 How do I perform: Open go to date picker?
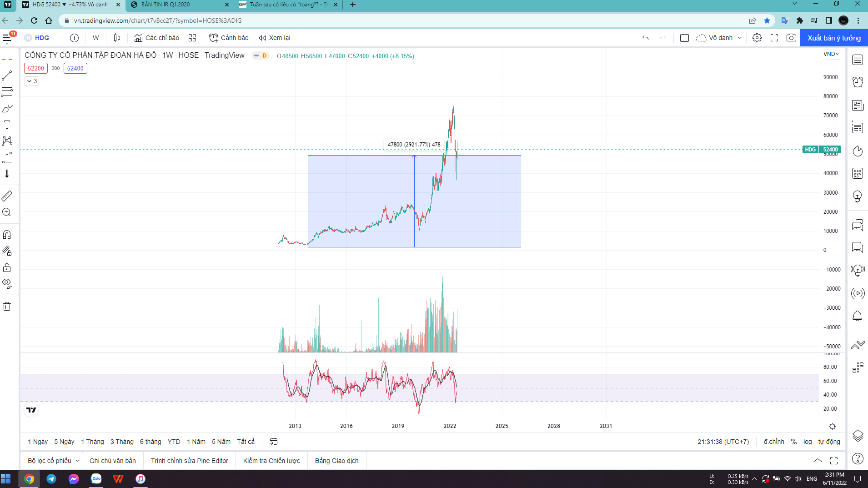[x=273, y=442]
